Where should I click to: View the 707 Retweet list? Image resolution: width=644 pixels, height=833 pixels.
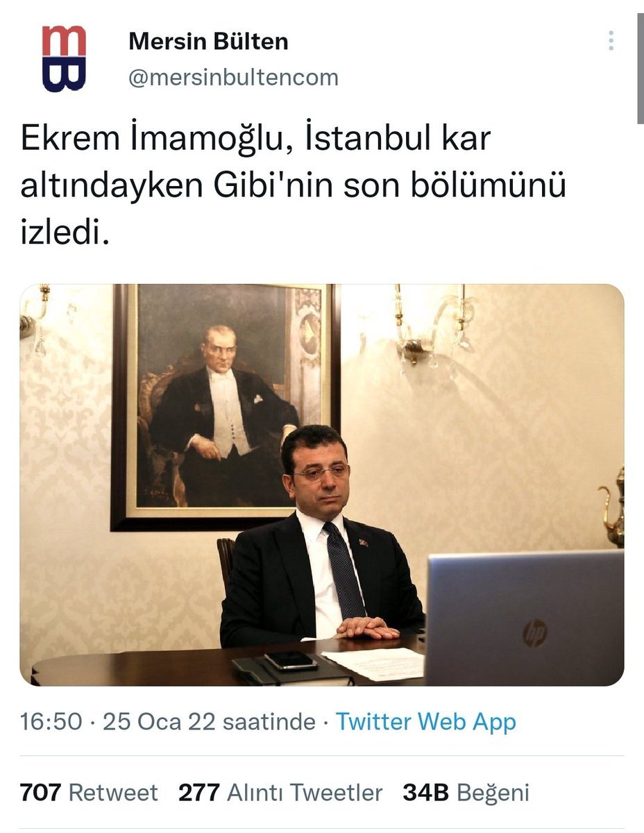point(89,792)
